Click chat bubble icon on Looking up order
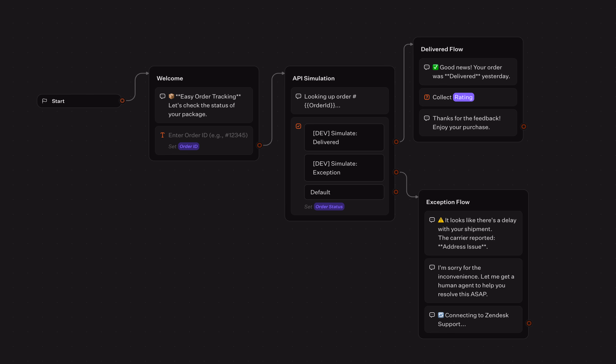Screen dimensions: 616x364 tap(298, 97)
